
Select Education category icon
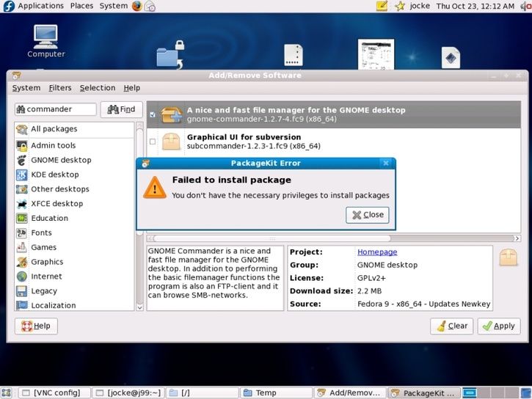click(22, 219)
